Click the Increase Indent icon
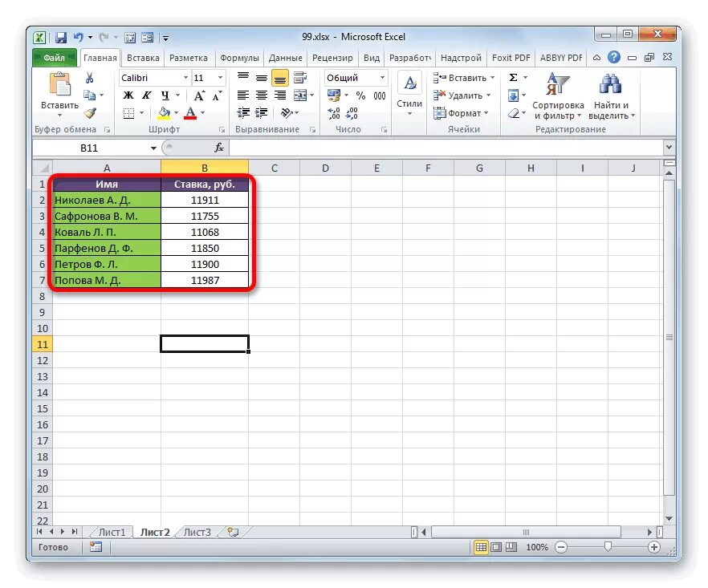Screen dimensions: 708x588 (262, 113)
